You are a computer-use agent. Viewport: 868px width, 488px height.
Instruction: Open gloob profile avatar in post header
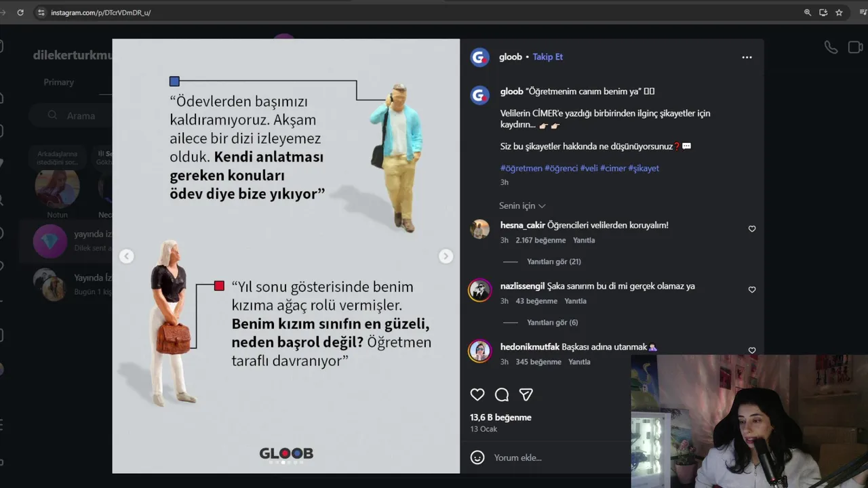coord(480,58)
